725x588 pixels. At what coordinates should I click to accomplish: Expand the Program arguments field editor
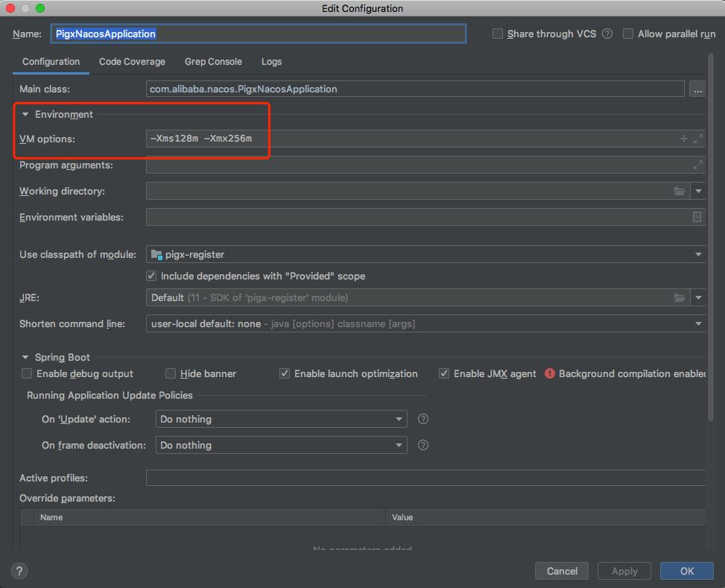pos(698,165)
